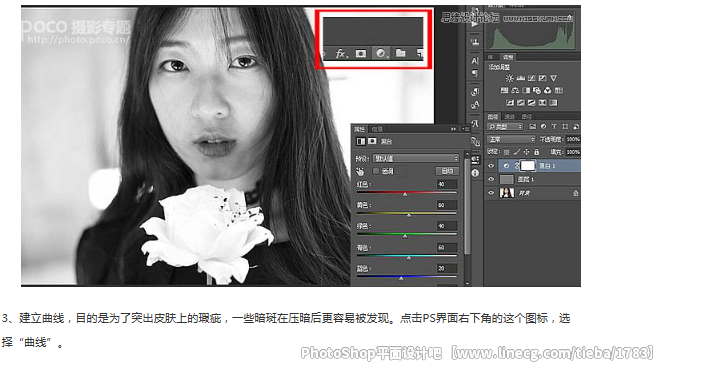Select the 背景 layer thumbnail

click(507, 193)
